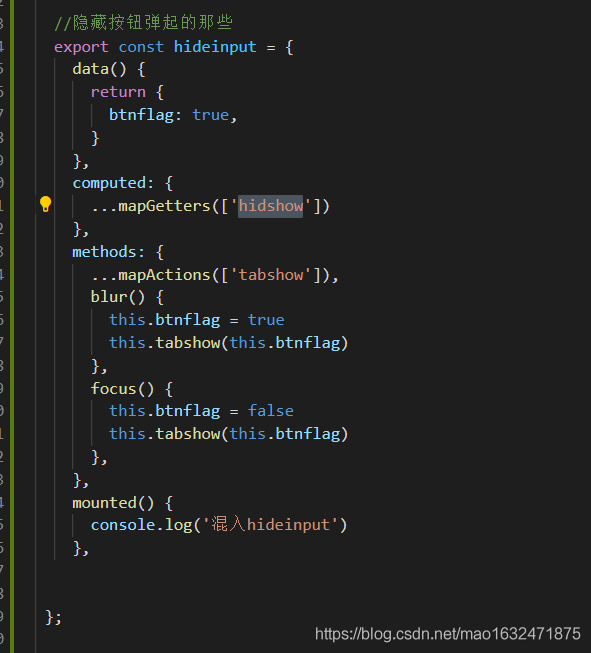The width and height of the screenshot is (591, 653).
Task: Click the '混入hideinput' string literal
Action: [x=271, y=525]
